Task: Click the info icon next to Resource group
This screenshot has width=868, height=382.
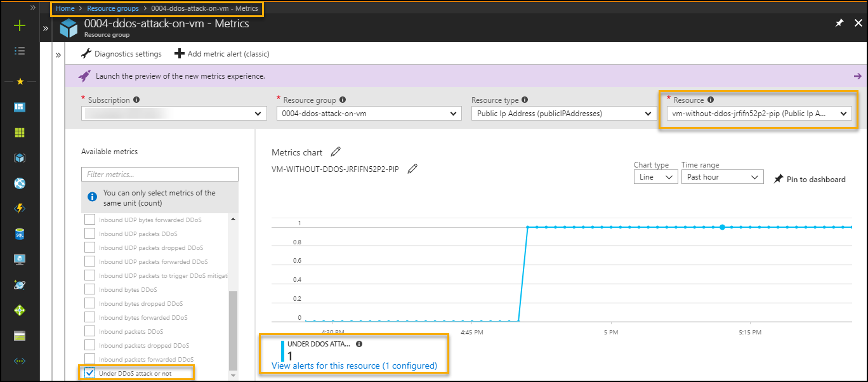Action: pyautogui.click(x=343, y=100)
